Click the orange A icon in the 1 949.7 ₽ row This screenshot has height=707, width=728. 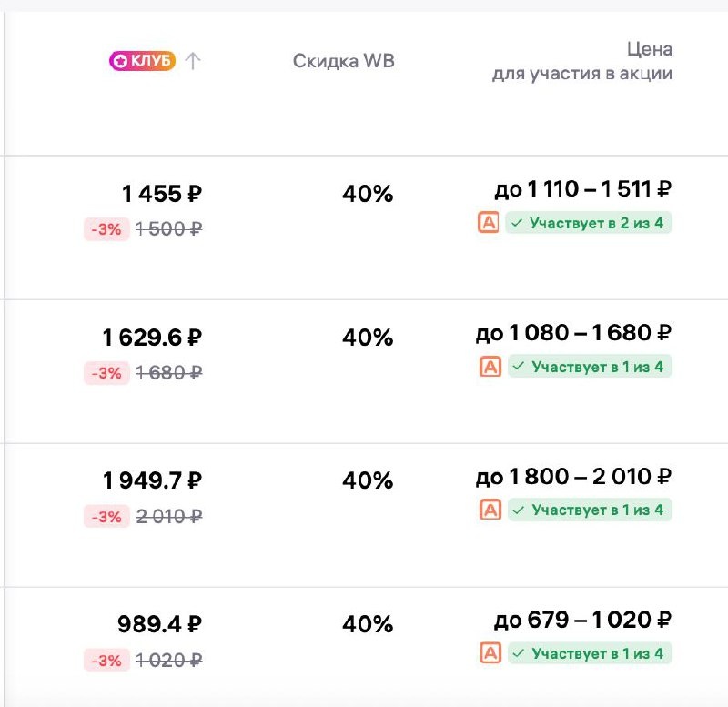(x=490, y=510)
